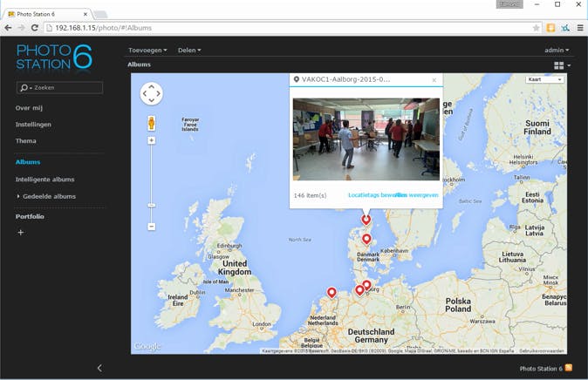Select the Photo Station 6 browser tab
This screenshot has width=588, height=380.
point(45,14)
